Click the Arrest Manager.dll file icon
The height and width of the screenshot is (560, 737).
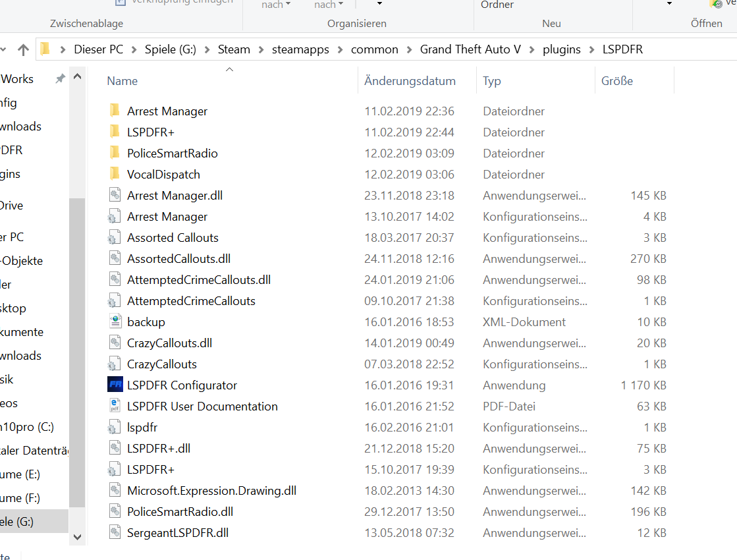[115, 195]
